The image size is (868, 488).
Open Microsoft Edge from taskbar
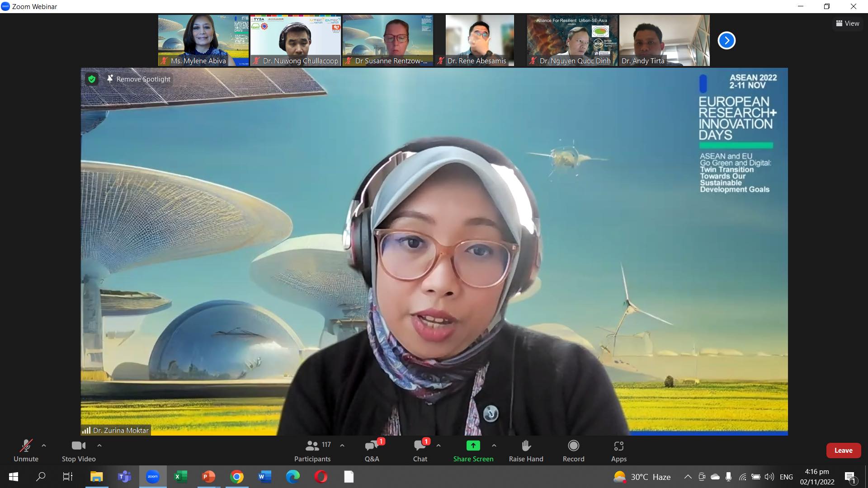[x=293, y=477]
